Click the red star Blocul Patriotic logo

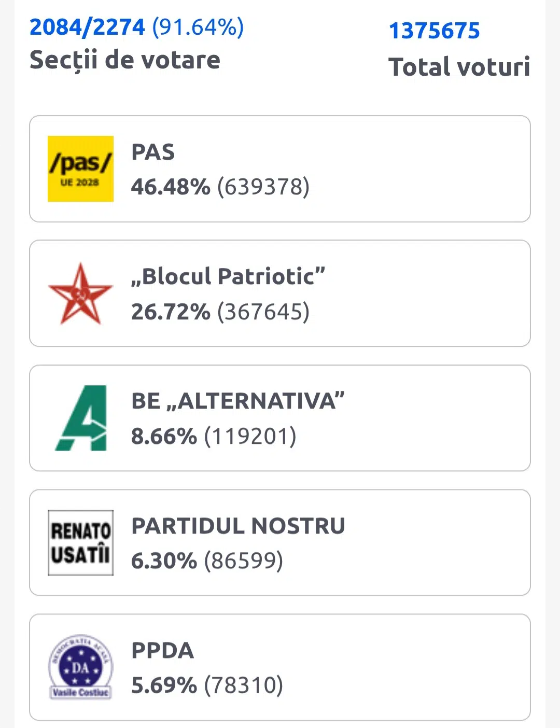[x=80, y=293]
